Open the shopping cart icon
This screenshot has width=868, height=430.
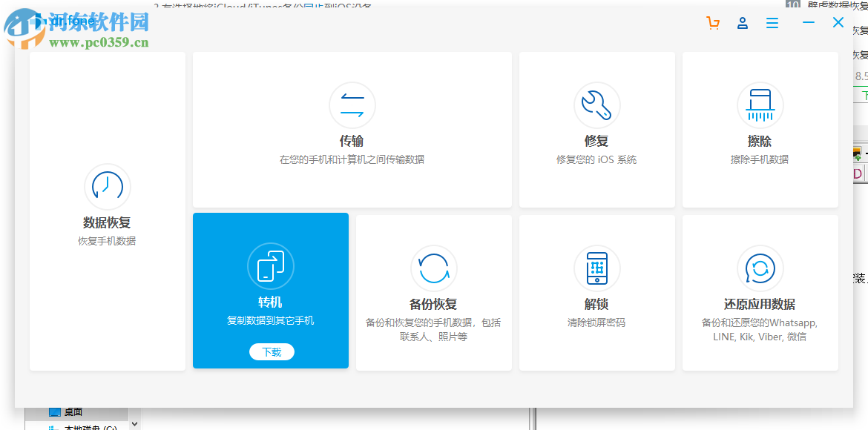click(x=712, y=23)
